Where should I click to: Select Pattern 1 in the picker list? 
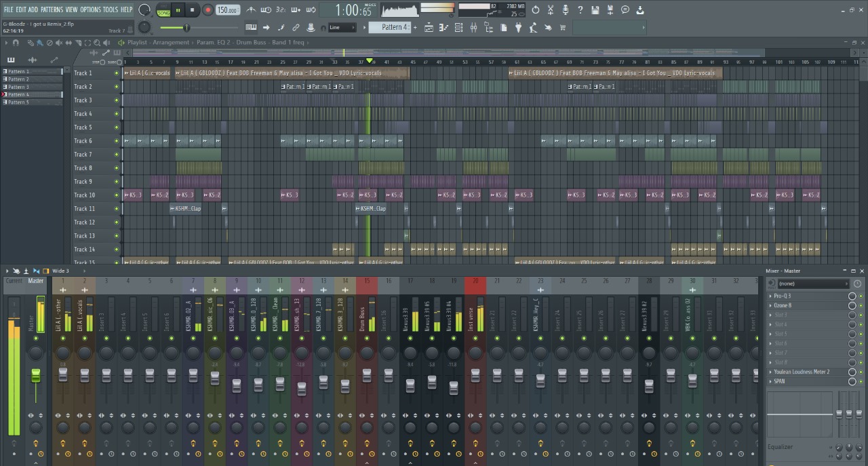[x=19, y=72]
